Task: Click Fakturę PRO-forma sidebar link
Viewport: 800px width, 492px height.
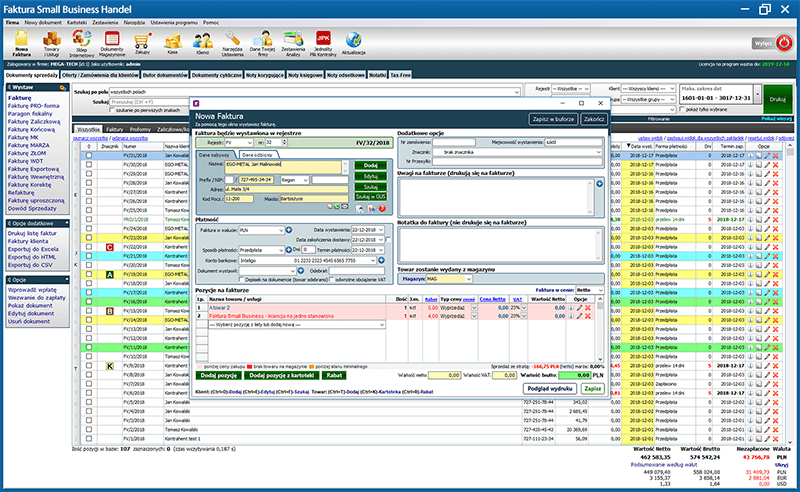Action: point(34,106)
